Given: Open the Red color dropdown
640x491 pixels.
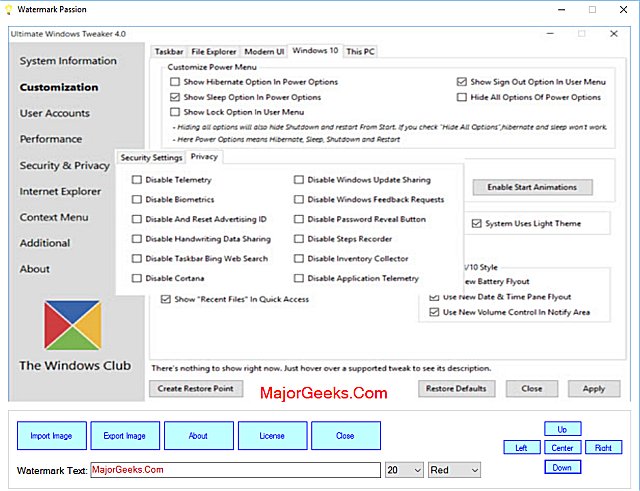Looking at the screenshot, I should coord(454,470).
